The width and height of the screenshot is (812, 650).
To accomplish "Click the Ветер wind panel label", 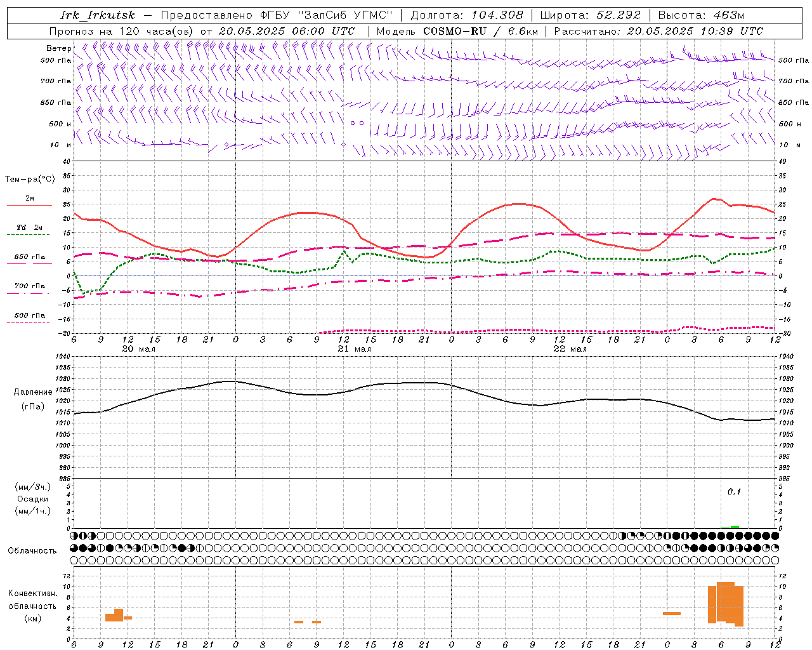I will 58,48.
